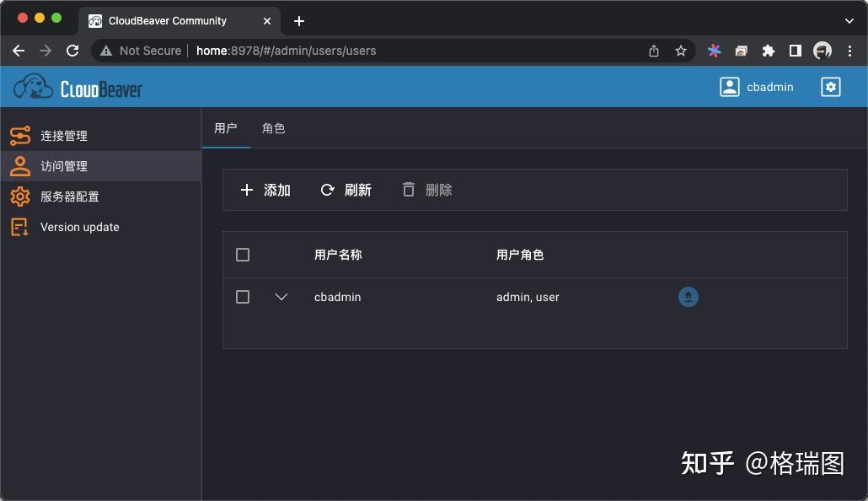Viewport: 868px width, 501px height.
Task: Tick the select-all checkbox in the table header
Action: (243, 255)
